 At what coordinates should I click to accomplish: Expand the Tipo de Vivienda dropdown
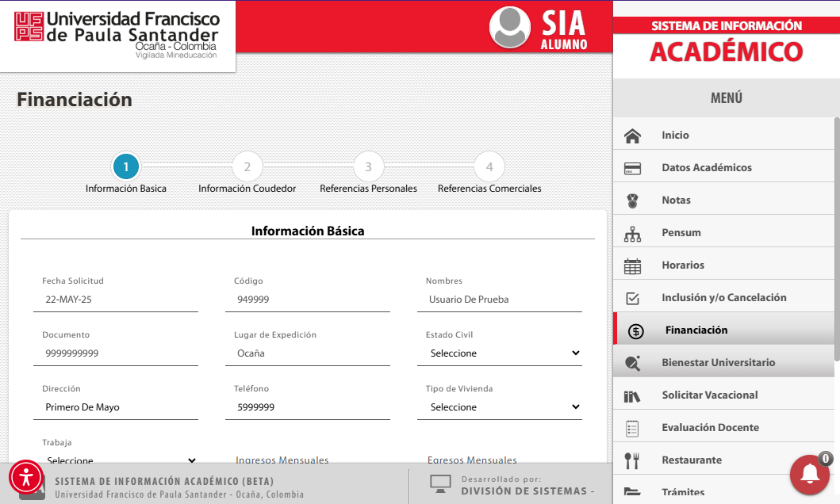(x=499, y=407)
